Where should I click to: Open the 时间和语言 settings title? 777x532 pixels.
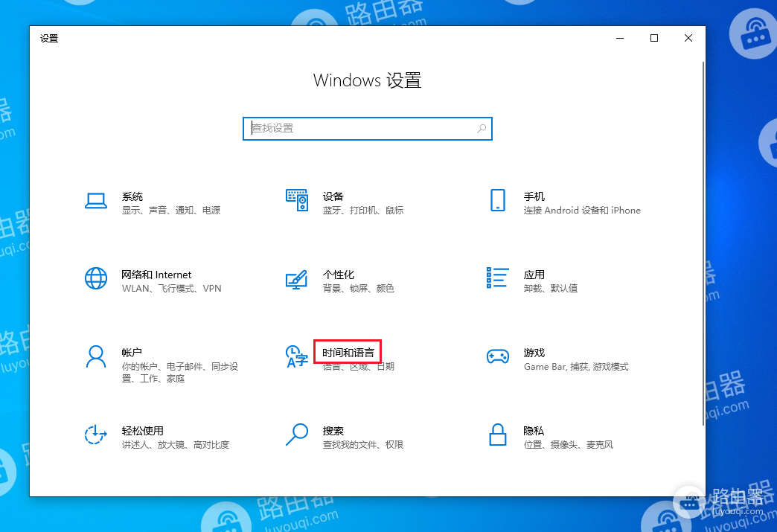point(348,353)
